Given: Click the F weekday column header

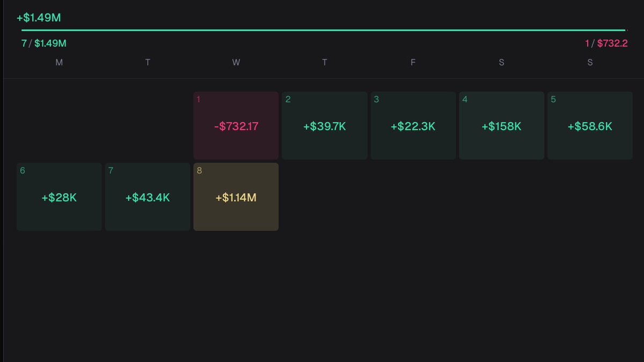Looking at the screenshot, I should point(413,63).
